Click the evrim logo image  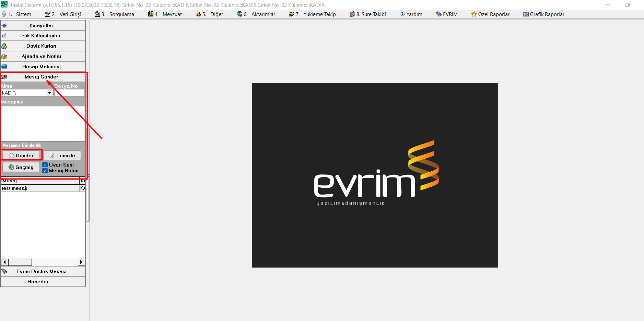point(375,175)
